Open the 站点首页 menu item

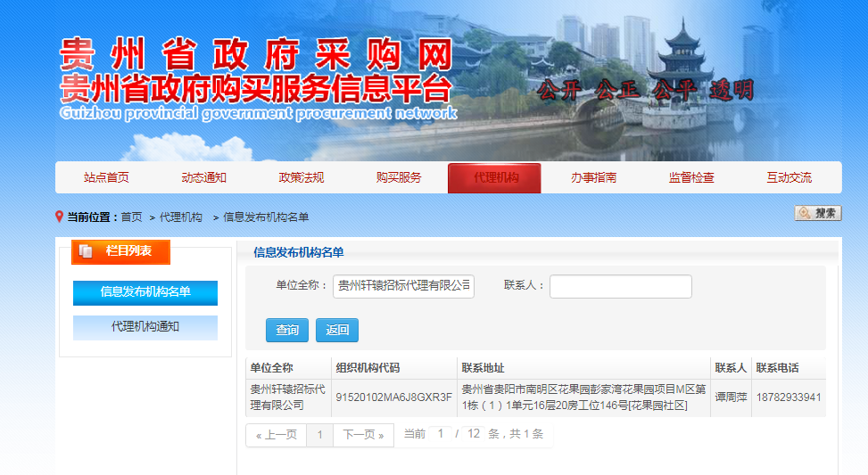click(x=106, y=177)
